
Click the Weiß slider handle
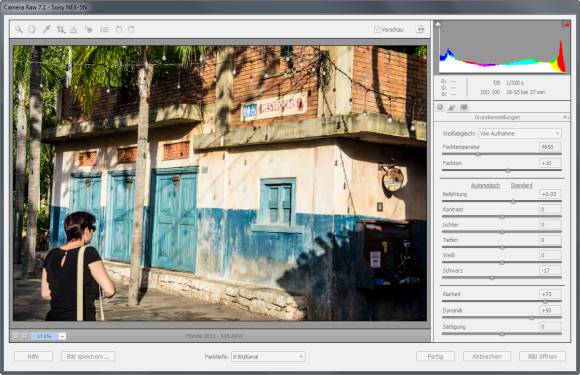click(502, 263)
